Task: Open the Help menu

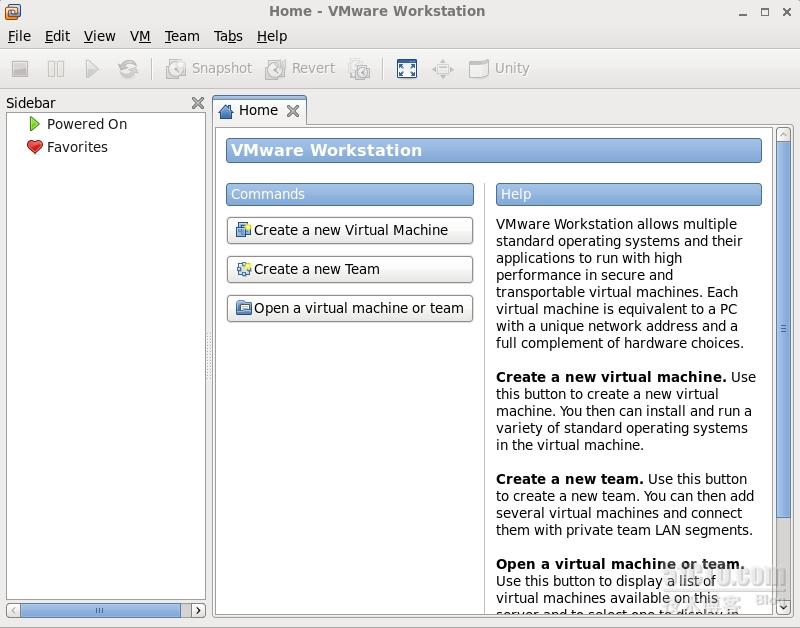Action: click(272, 36)
